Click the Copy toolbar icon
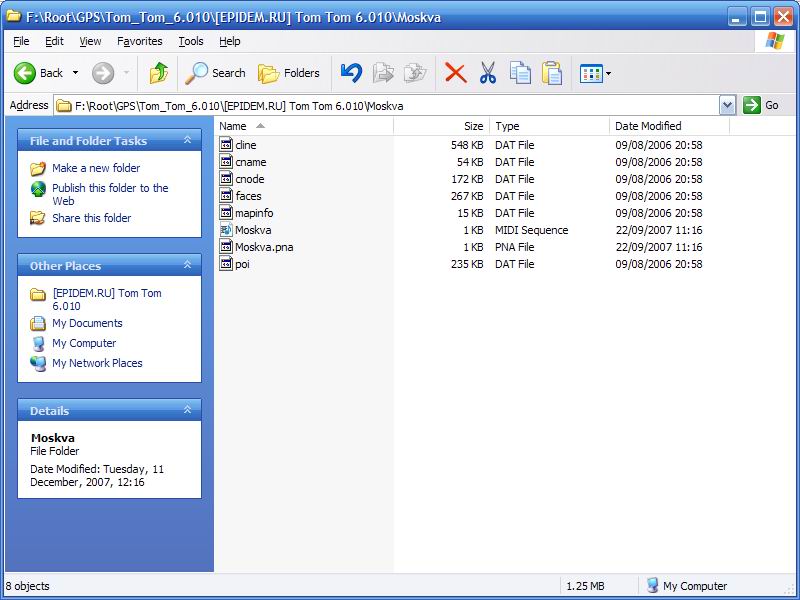 click(x=520, y=73)
